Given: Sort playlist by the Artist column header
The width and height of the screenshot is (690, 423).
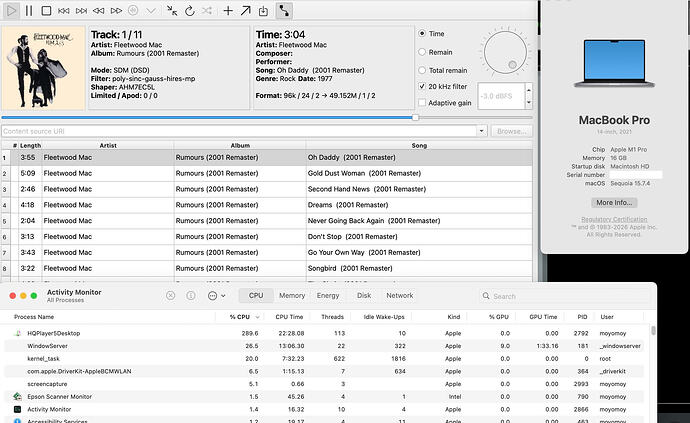Looking at the screenshot, I should [108, 145].
